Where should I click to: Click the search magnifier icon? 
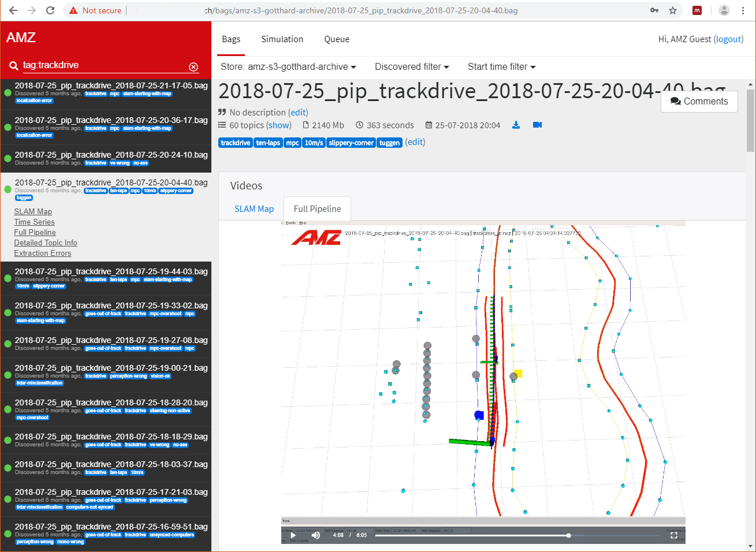[x=13, y=66]
